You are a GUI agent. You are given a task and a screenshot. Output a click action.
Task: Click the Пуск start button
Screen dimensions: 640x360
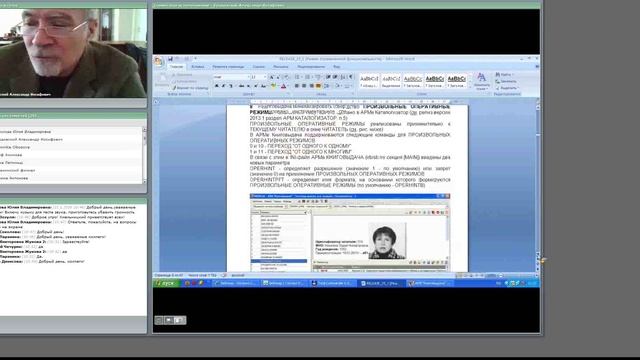167,283
